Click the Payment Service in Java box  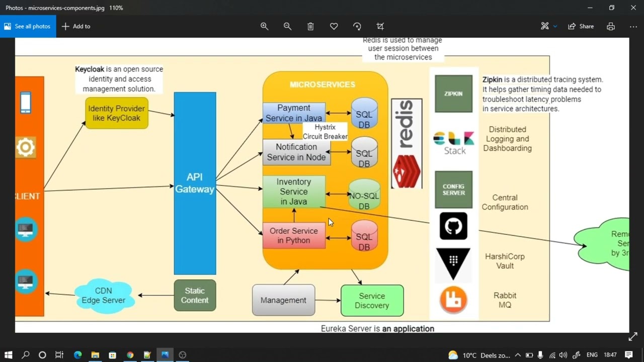pos(294,113)
